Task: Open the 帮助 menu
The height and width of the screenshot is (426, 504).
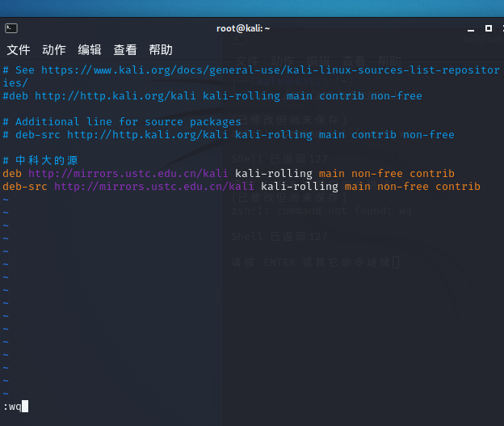Action: (x=161, y=50)
